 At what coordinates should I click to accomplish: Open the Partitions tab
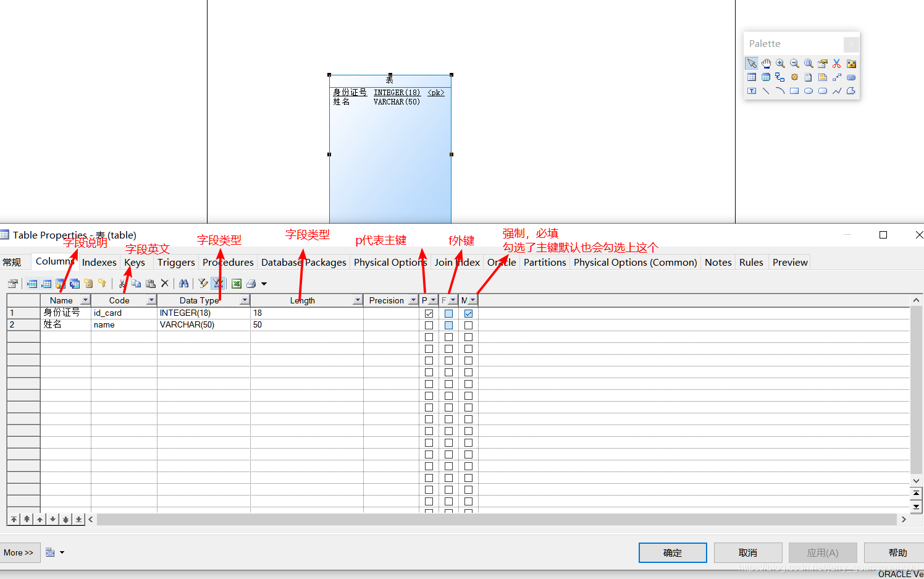tap(545, 262)
